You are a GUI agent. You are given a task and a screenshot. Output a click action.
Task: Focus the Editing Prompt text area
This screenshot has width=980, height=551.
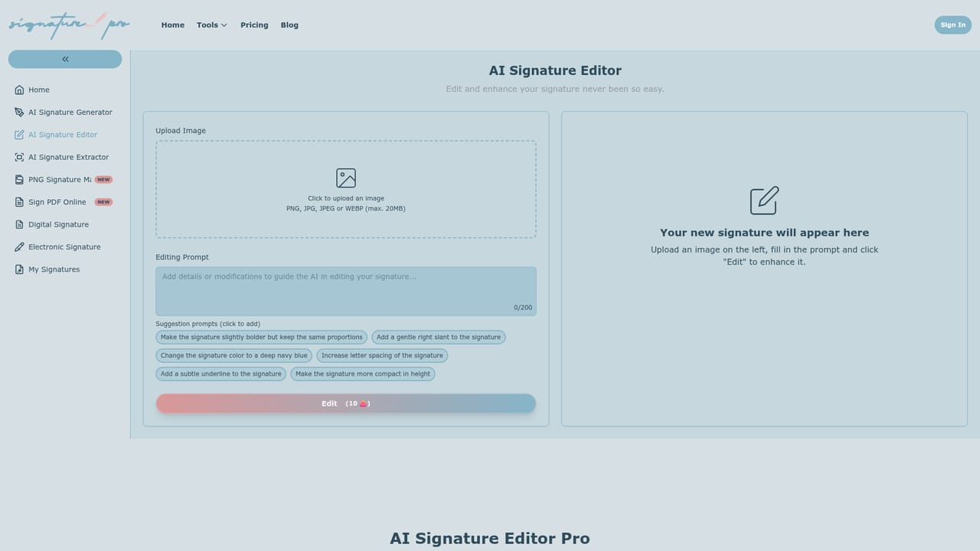click(346, 291)
